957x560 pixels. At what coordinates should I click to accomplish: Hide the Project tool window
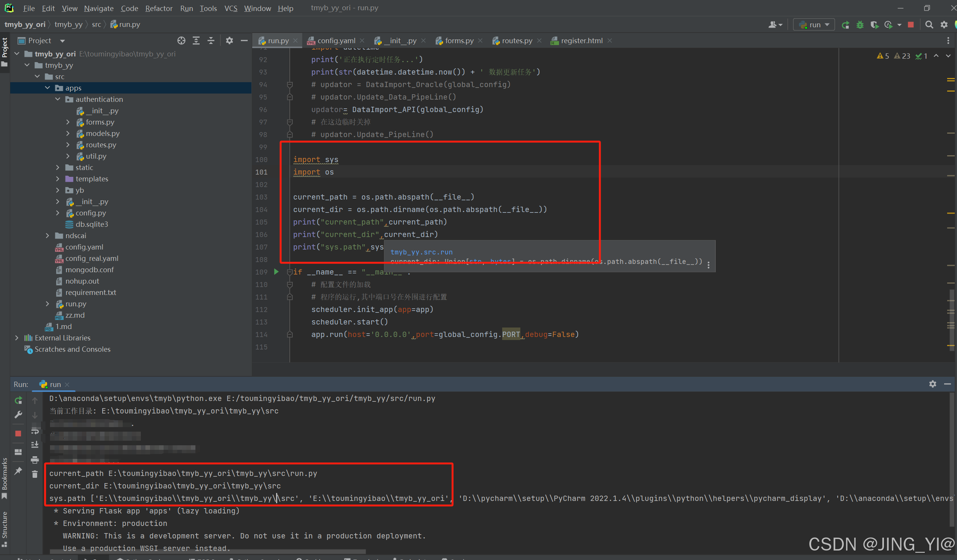point(244,41)
